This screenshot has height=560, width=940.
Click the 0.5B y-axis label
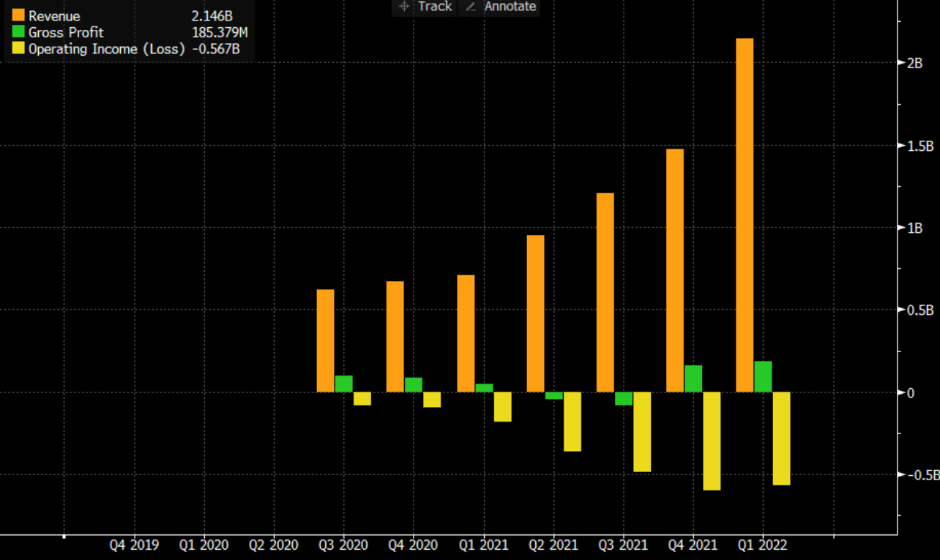(920, 310)
